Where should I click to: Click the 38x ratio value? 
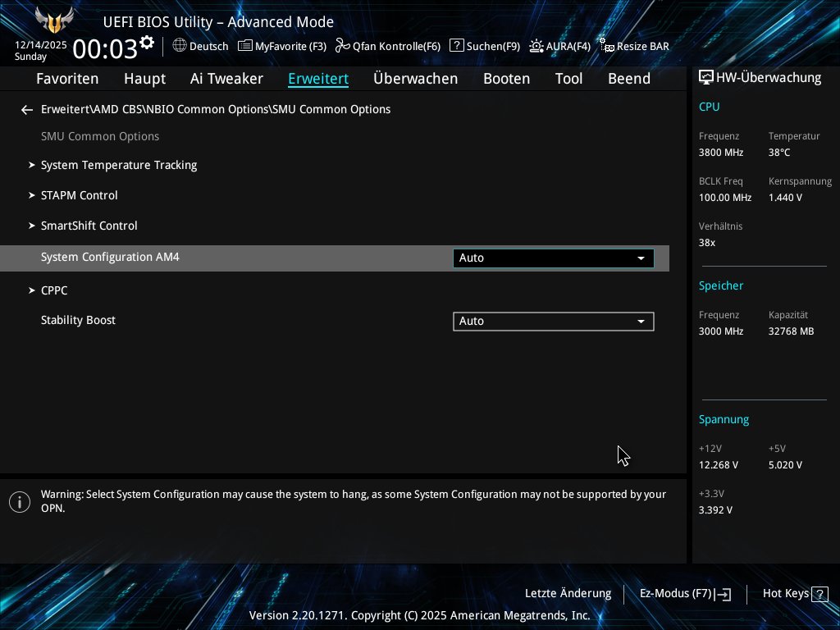pyautogui.click(x=706, y=243)
